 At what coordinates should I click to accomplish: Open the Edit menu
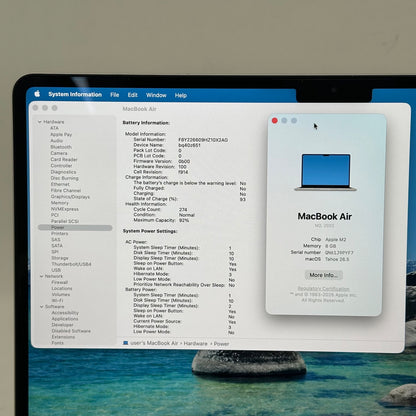point(133,95)
